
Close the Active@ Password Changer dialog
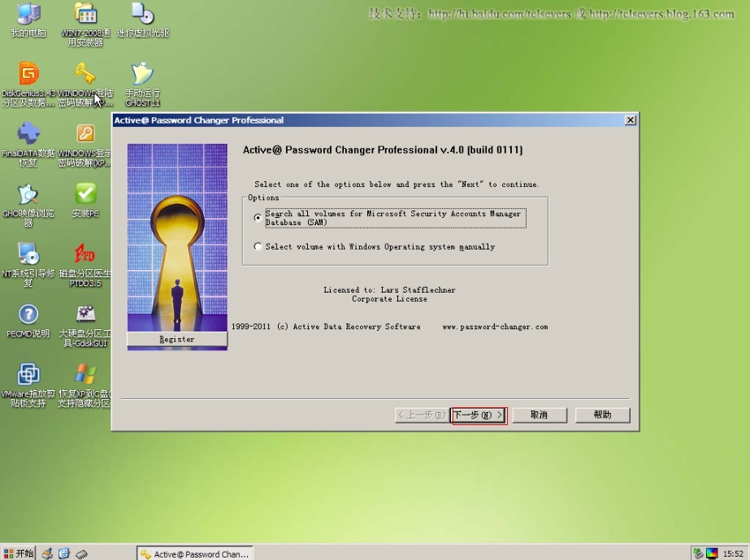(631, 120)
